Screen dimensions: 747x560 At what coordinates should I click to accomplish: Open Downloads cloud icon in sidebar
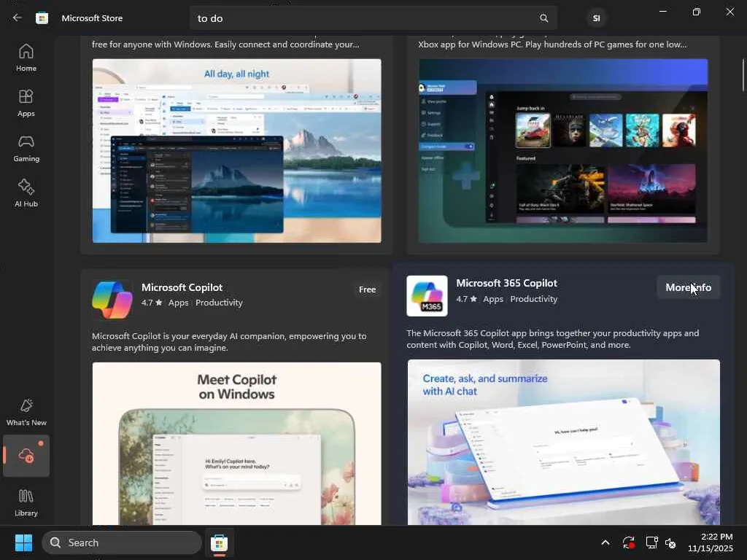coord(26,456)
